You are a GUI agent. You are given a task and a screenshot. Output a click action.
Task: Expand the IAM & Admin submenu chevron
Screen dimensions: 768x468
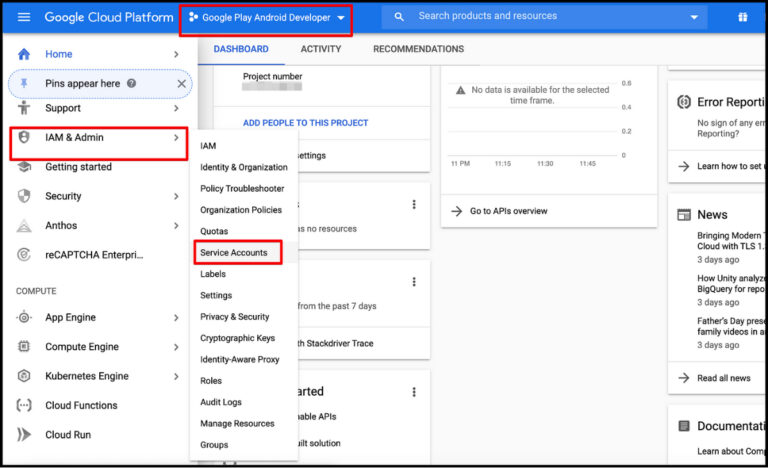point(176,138)
